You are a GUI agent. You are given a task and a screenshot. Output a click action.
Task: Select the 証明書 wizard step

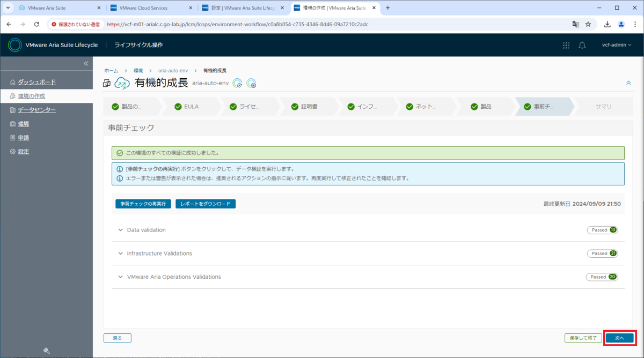point(309,107)
